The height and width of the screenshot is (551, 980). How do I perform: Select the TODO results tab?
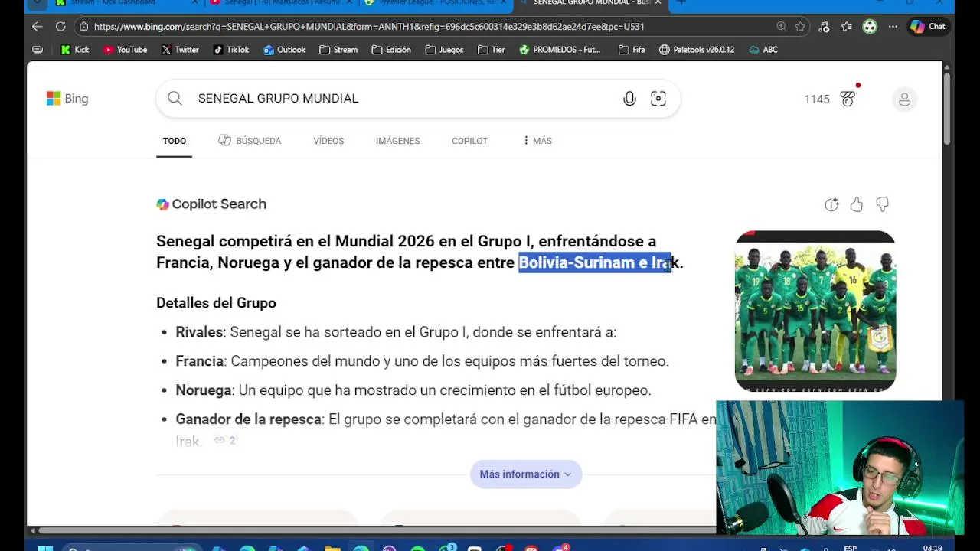174,141
